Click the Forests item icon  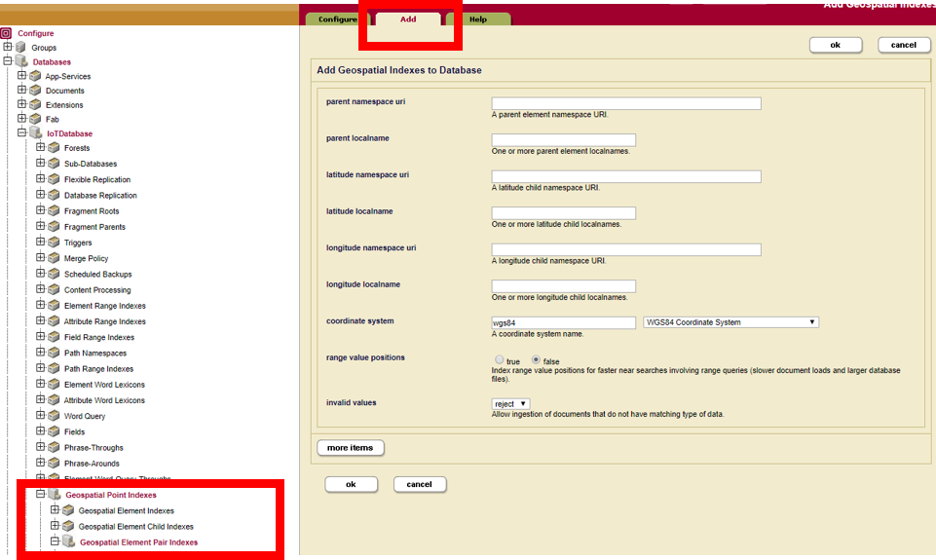tap(55, 147)
